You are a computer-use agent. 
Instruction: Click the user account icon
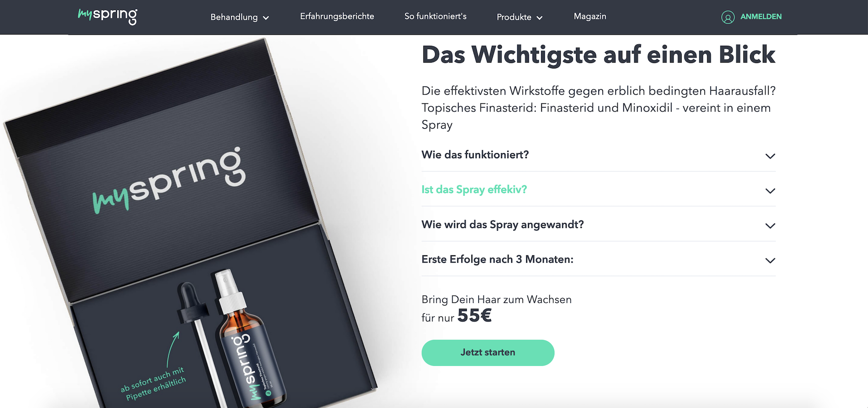727,17
